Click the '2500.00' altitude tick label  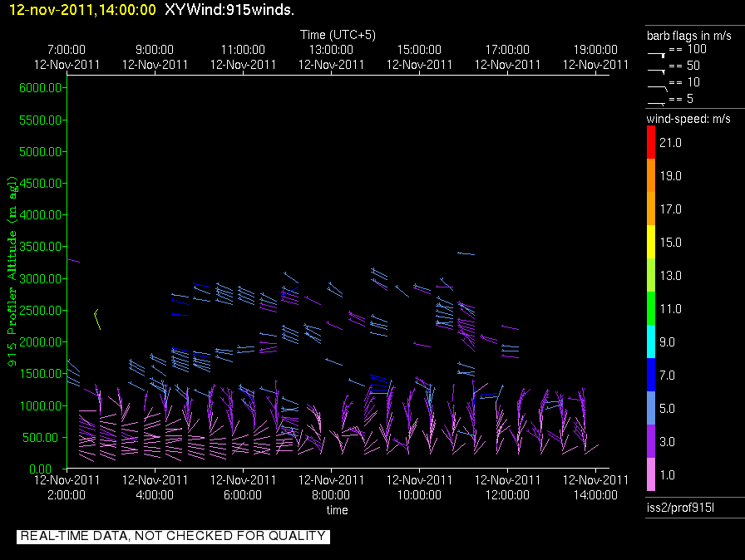(41, 311)
